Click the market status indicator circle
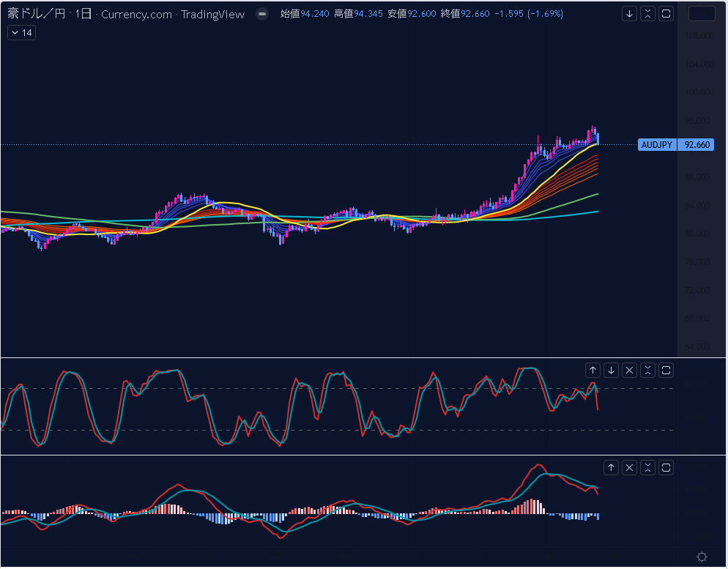728x569 pixels. (x=262, y=15)
